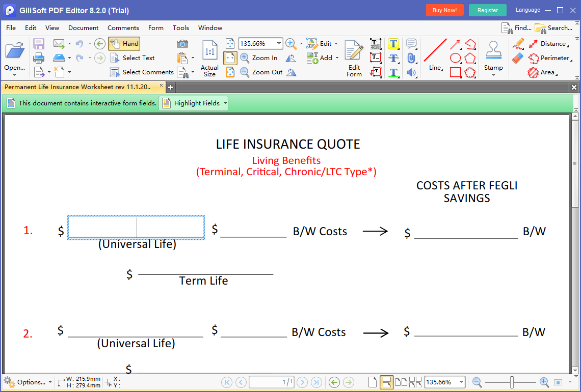Select the Sound speaker tool
This screenshot has width=581, height=392.
click(x=411, y=72)
